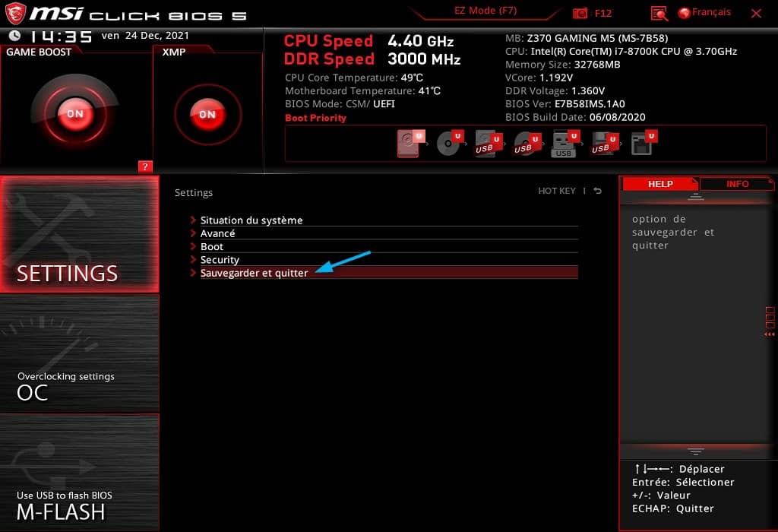
Task: Expand the Avancé submenu
Action: click(x=384, y=233)
